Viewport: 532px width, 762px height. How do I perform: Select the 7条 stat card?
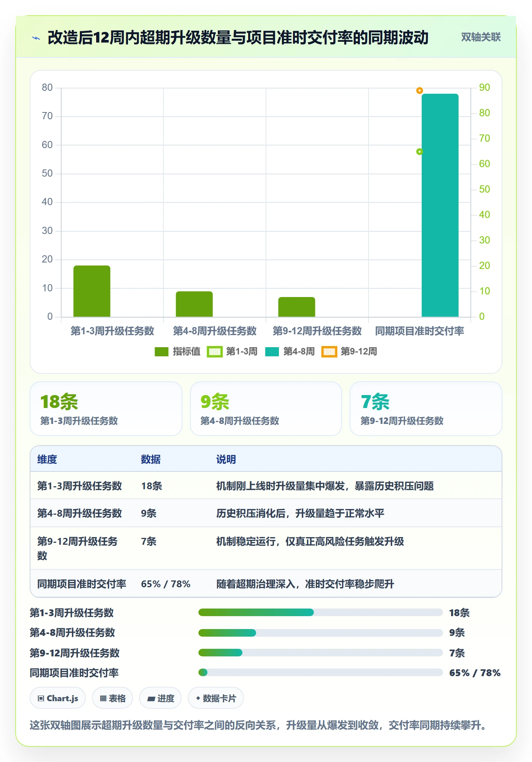tap(426, 409)
